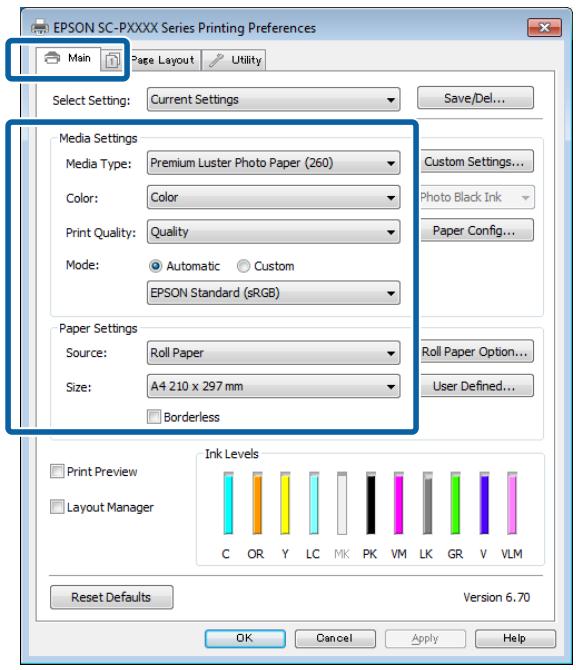The width and height of the screenshot is (576, 670).
Task: Click the Green (GR) ink level bar
Action: pyautogui.click(x=456, y=503)
